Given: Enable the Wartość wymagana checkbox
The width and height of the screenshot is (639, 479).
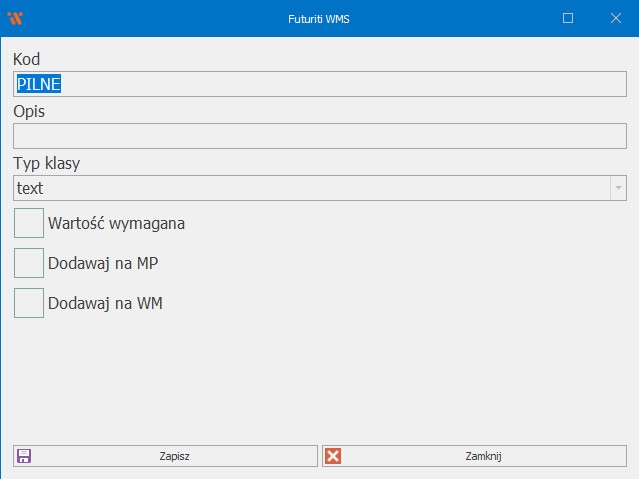Looking at the screenshot, I should tap(29, 223).
